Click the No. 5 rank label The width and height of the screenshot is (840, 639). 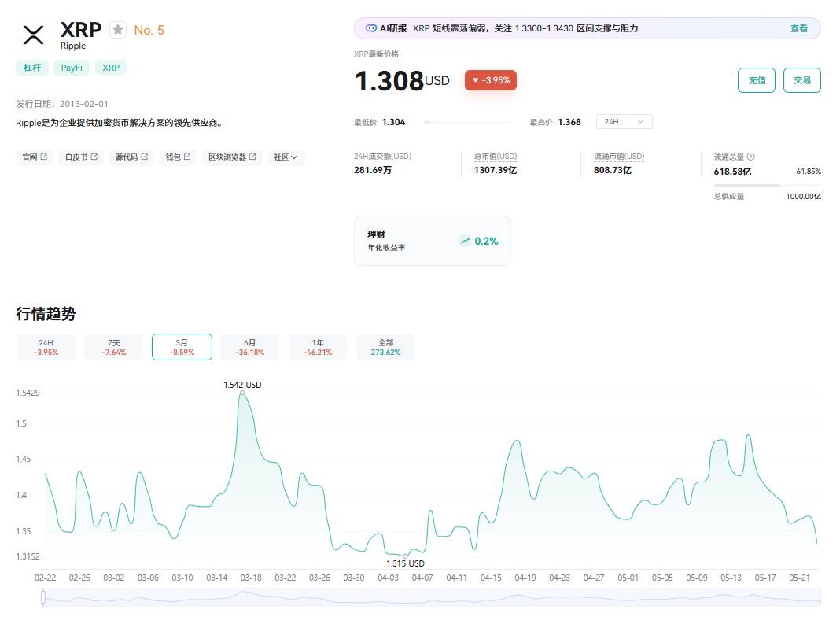pos(149,30)
